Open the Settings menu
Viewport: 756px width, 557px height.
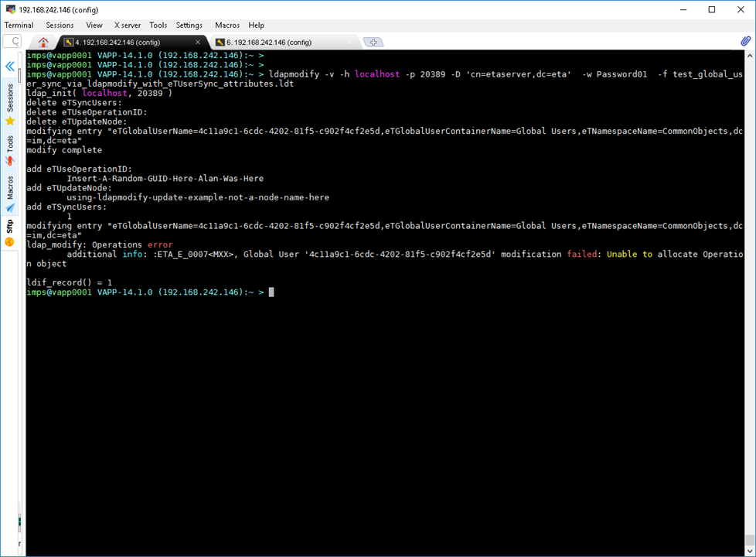pyautogui.click(x=189, y=25)
